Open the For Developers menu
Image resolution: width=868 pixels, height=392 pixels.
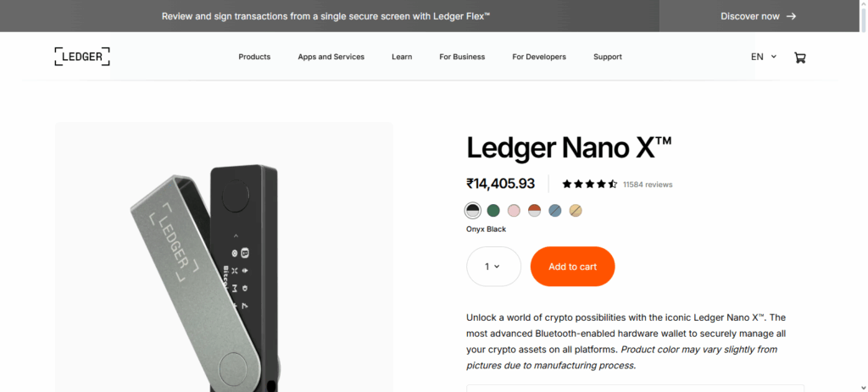click(x=539, y=57)
